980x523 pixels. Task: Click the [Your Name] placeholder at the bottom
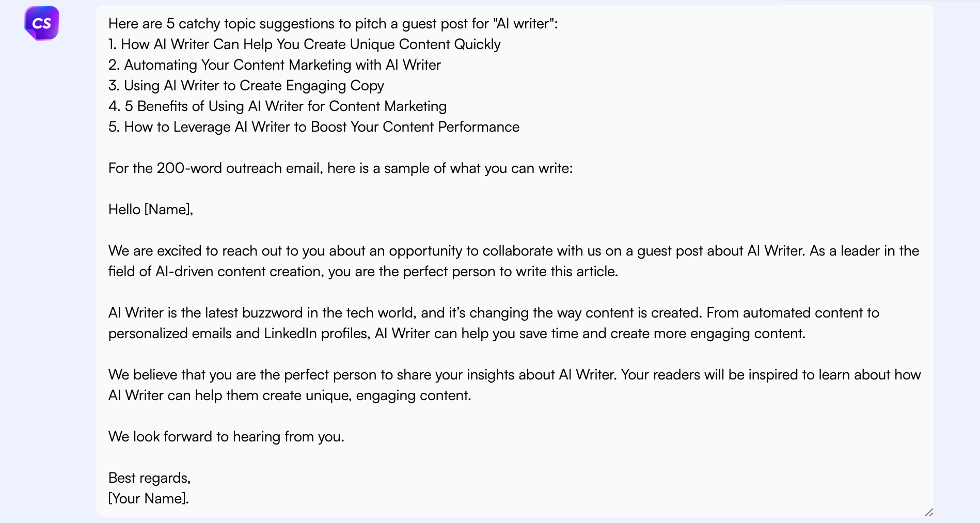148,498
